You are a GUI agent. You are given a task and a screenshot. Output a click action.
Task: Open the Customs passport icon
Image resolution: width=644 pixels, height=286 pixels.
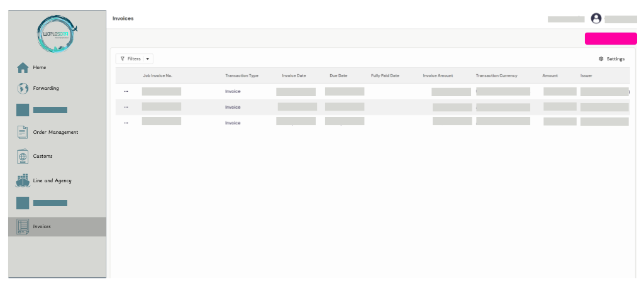coord(23,157)
